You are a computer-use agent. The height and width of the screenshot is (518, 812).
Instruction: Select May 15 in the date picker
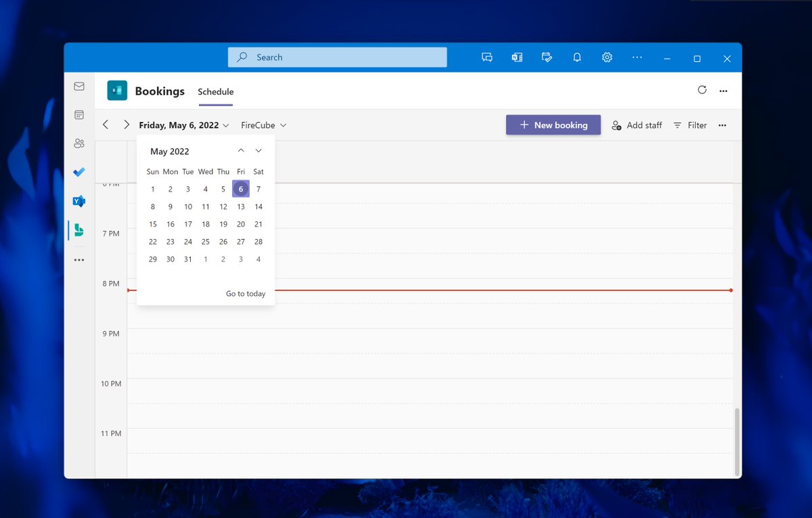click(153, 224)
